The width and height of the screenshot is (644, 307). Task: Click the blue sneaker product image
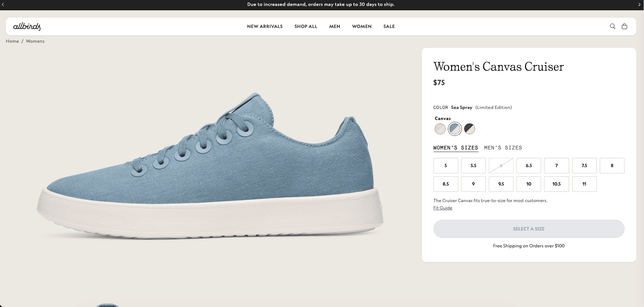tap(210, 166)
